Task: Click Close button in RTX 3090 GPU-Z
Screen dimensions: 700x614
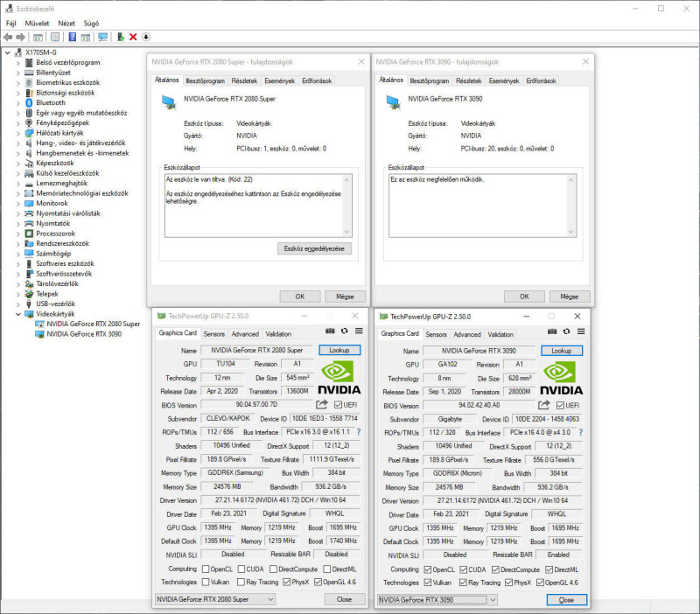Action: pos(566,600)
